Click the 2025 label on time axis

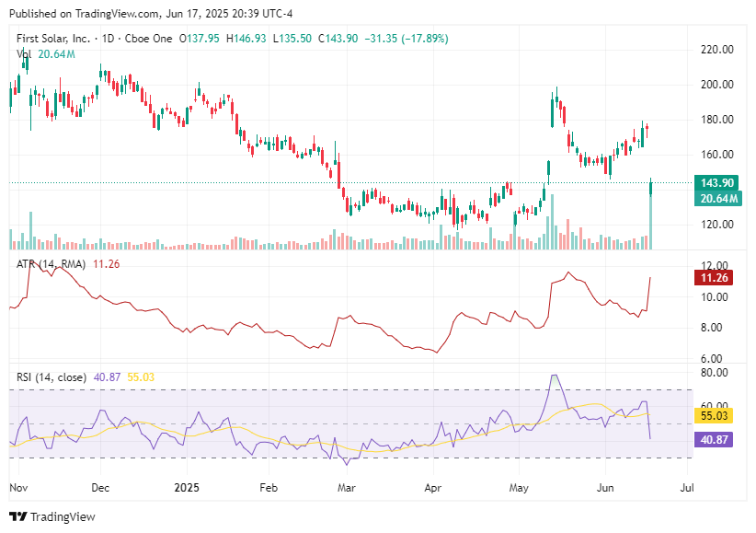tap(187, 488)
